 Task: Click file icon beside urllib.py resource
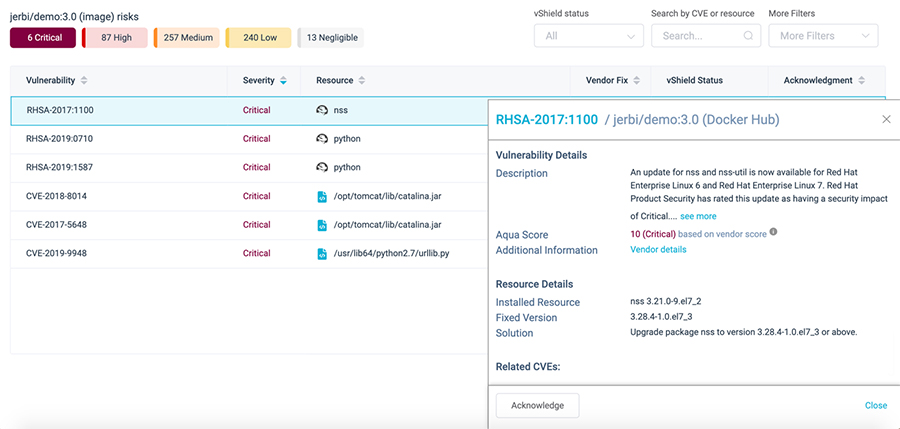pyautogui.click(x=322, y=253)
